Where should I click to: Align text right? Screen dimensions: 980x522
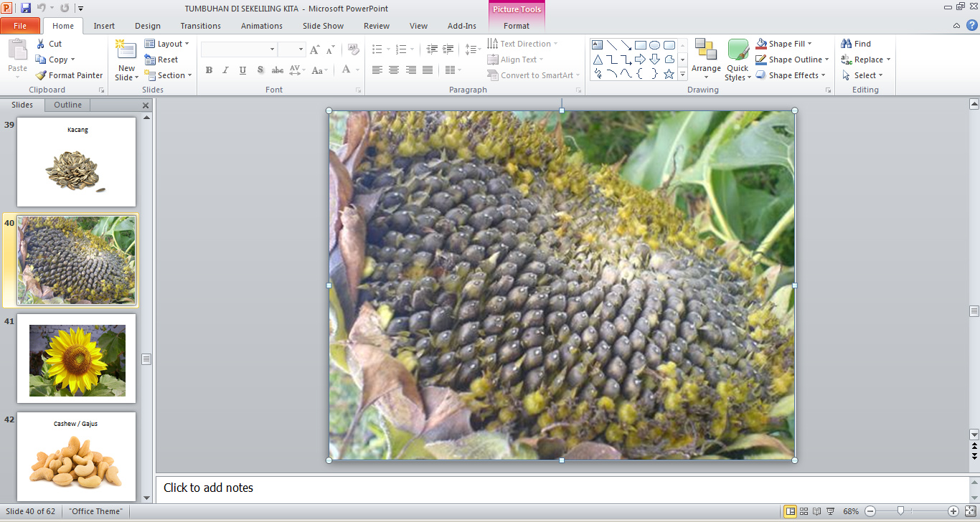click(x=411, y=70)
